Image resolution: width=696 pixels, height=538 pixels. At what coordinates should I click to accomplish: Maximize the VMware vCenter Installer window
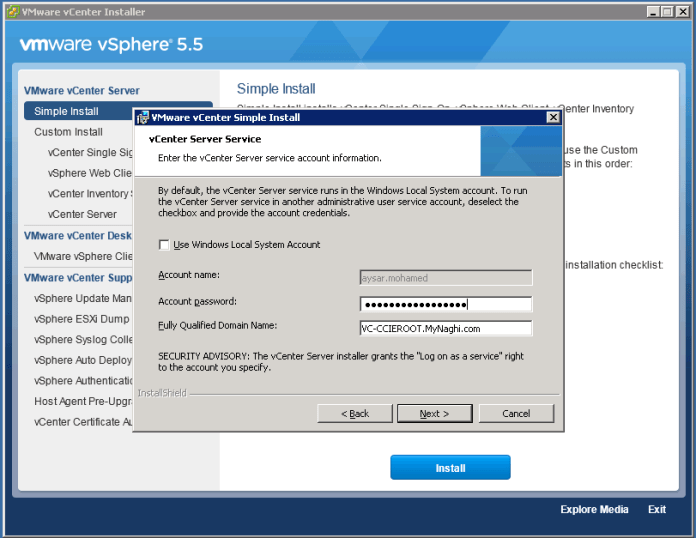(667, 12)
